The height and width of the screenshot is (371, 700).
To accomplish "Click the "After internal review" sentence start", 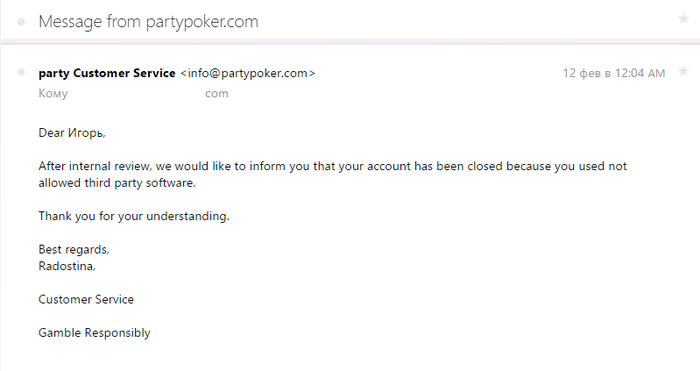I will [x=95, y=166].
